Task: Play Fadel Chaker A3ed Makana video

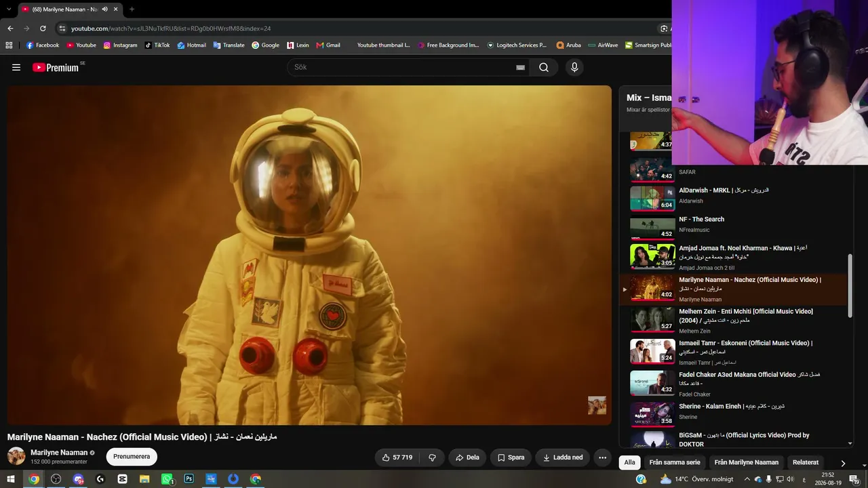Action: 734,384
